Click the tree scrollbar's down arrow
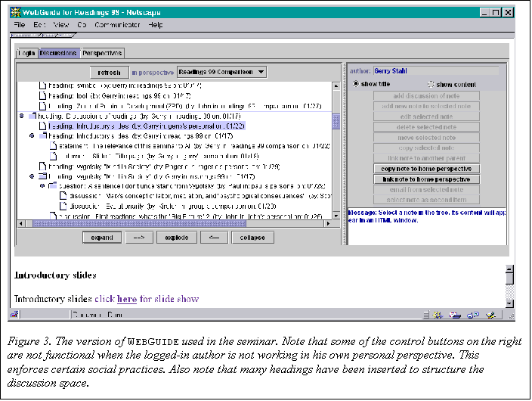532x401 pixels. click(336, 216)
